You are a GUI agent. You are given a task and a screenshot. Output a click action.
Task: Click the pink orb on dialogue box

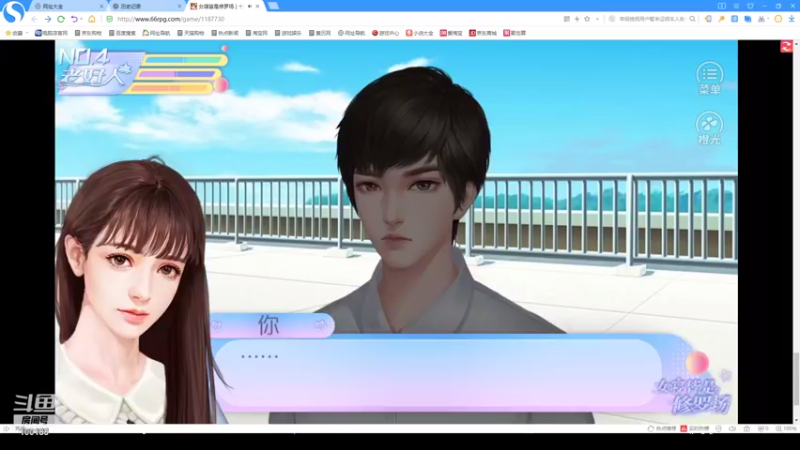point(697,363)
